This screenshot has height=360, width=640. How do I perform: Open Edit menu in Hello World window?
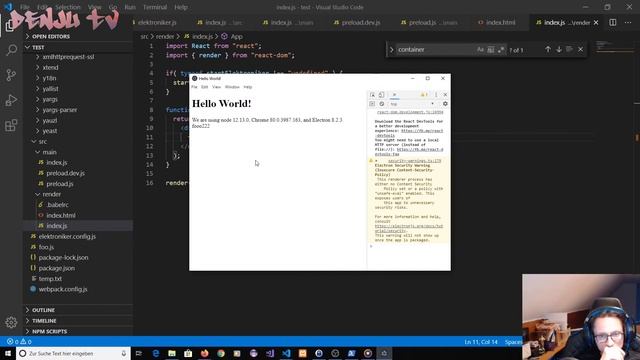(x=204, y=87)
